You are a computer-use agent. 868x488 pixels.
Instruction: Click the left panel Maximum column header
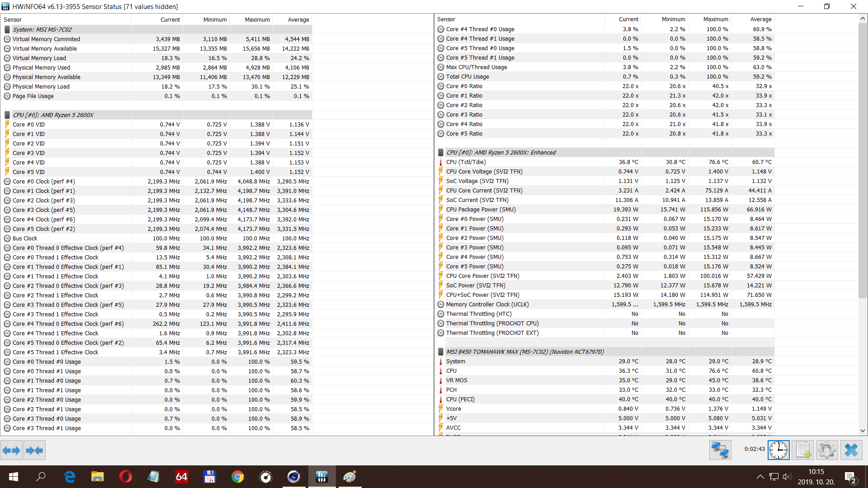[x=251, y=19]
